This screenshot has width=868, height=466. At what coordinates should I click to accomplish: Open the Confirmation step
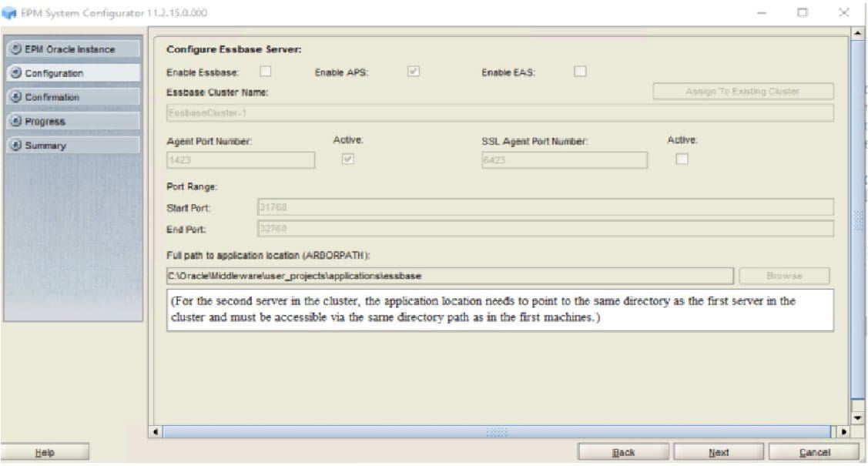[x=73, y=97]
